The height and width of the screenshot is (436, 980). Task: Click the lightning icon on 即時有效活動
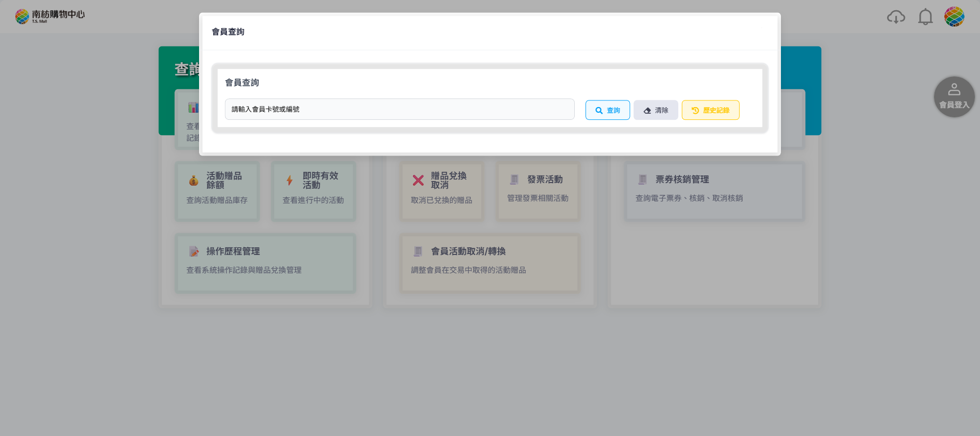coord(289,181)
